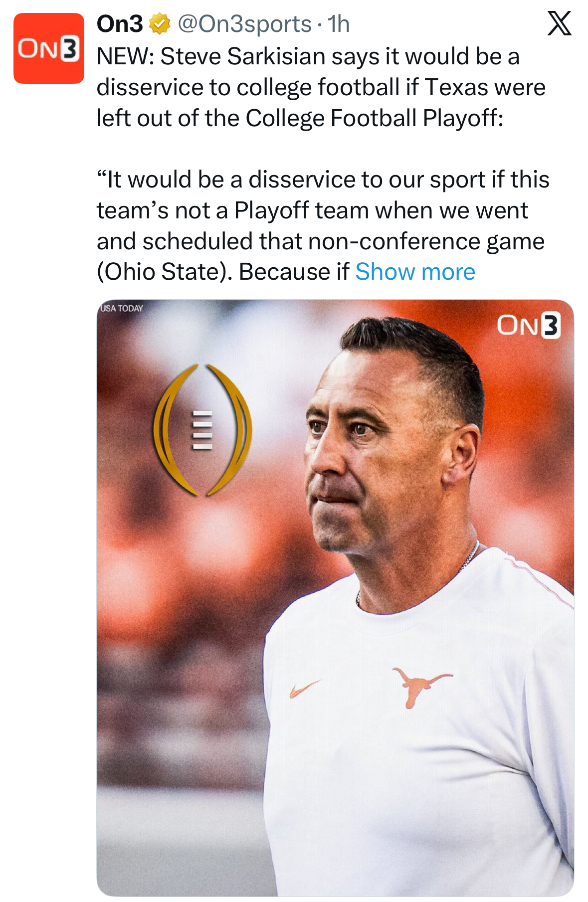588x902 pixels.
Task: Click the word "NEW:" in the tweet
Action: click(125, 56)
